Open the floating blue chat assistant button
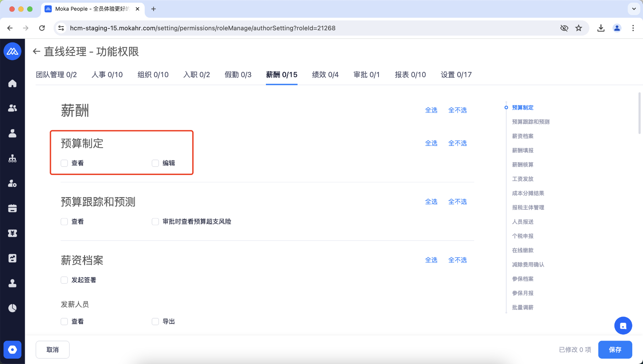This screenshot has height=364, width=643. [623, 326]
